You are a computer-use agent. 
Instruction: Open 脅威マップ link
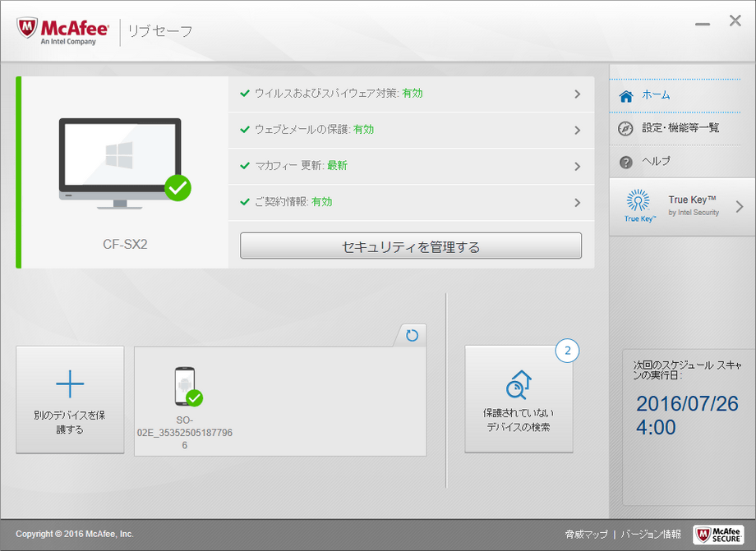[x=586, y=534]
